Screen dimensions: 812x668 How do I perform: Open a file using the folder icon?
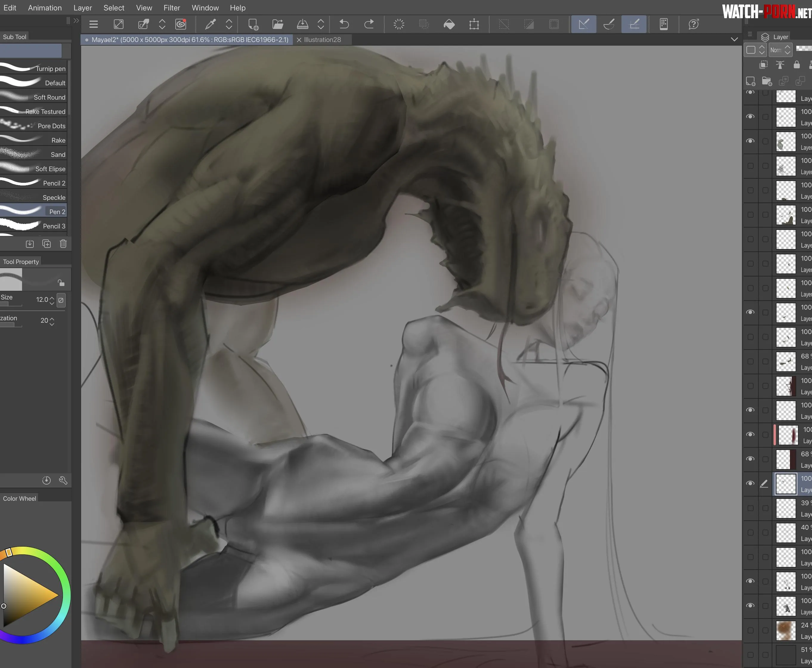point(278,24)
